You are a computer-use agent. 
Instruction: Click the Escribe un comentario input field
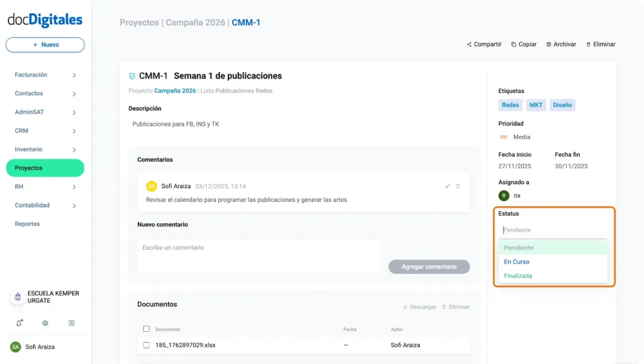pos(258,256)
